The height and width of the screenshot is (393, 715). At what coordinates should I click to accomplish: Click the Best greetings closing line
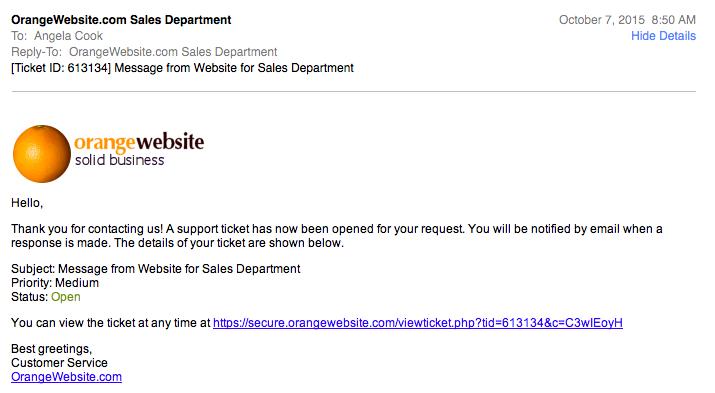point(52,349)
